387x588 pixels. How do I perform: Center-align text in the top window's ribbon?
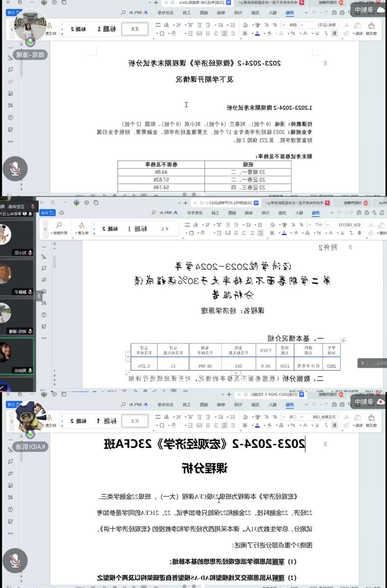pos(224,33)
